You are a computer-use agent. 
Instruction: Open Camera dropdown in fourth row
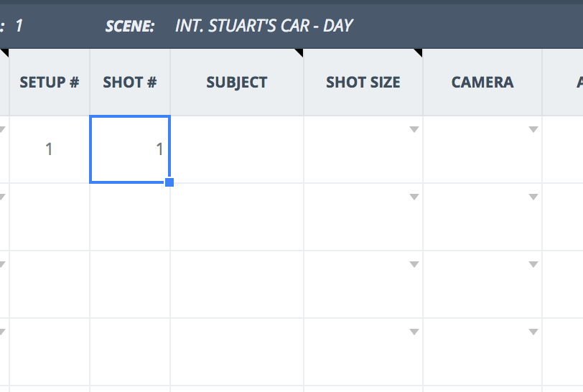[533, 332]
